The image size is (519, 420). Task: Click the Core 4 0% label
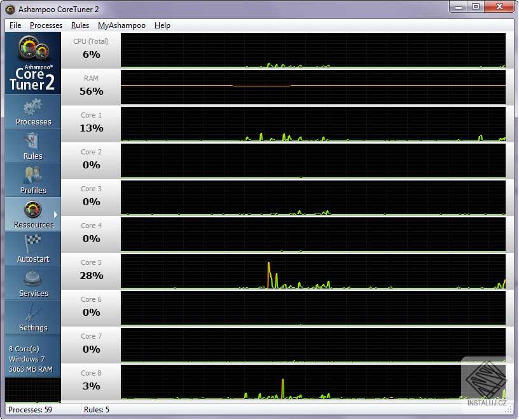pos(91,233)
